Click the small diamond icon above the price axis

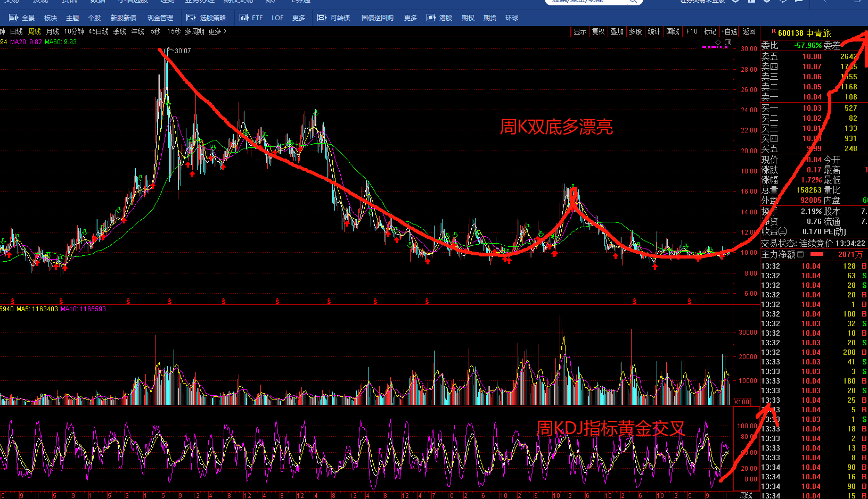(718, 42)
